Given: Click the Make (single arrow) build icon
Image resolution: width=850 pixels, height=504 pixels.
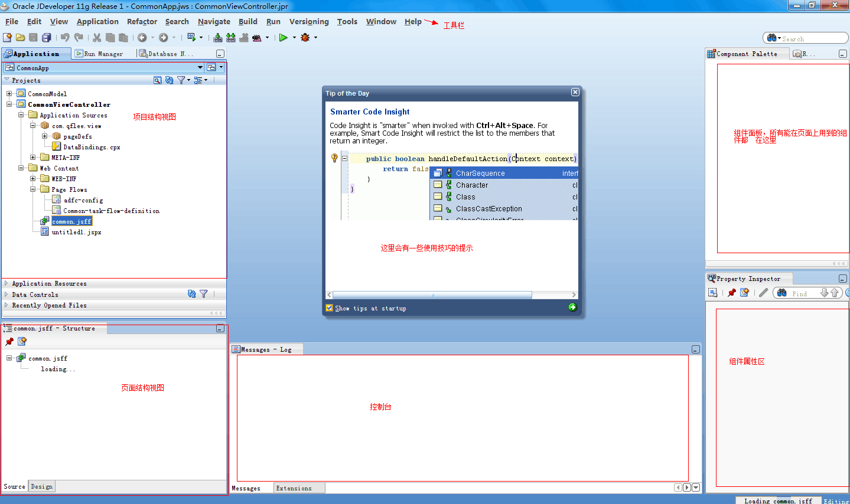Looking at the screenshot, I should [x=218, y=37].
